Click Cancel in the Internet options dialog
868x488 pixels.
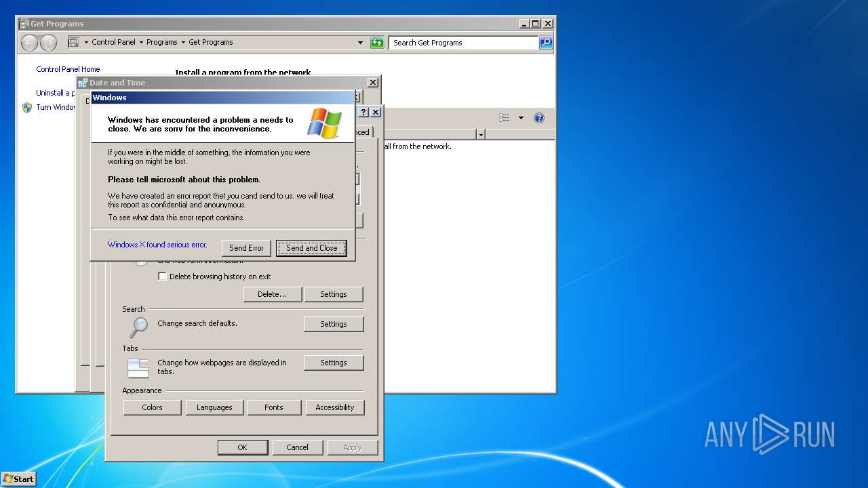click(297, 447)
